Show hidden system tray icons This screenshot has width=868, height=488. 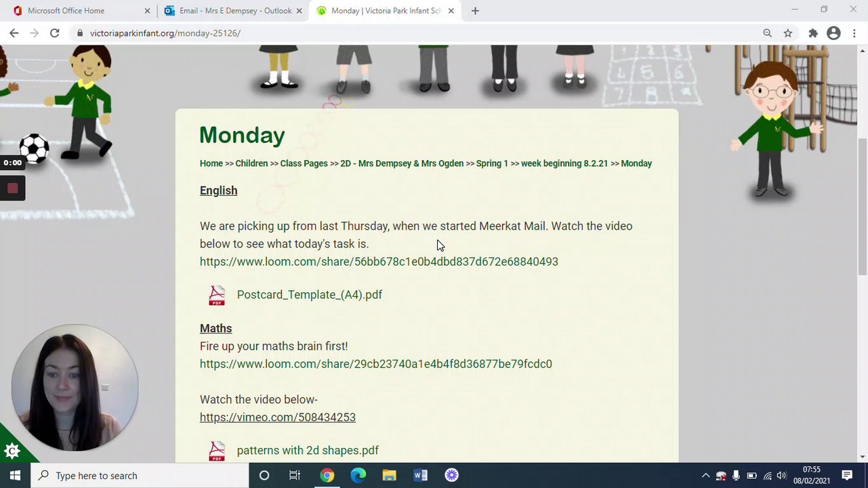(705, 476)
